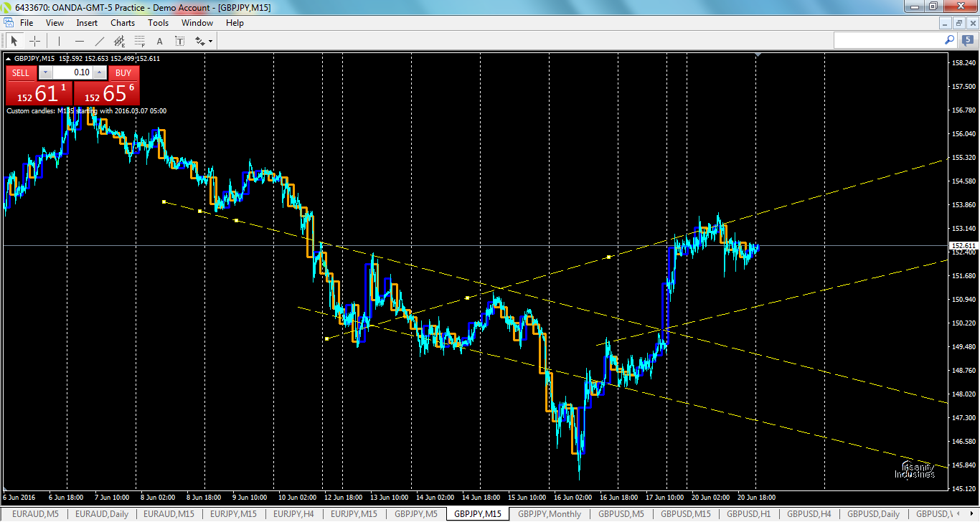Select the Trendline drawing tool
The width and height of the screenshot is (980, 522).
coord(99,40)
